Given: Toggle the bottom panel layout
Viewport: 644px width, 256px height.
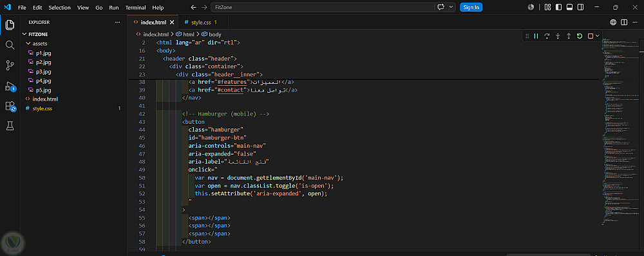Looking at the screenshot, I should point(570,7).
